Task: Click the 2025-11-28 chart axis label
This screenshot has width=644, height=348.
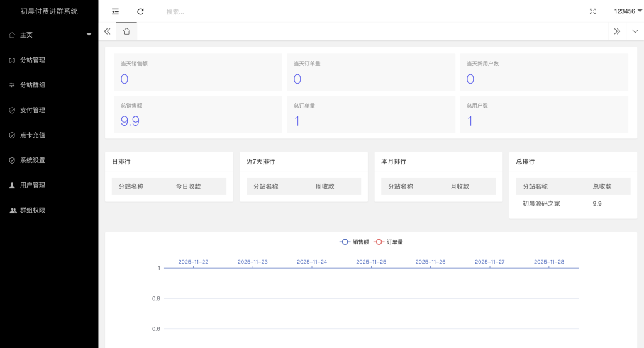Action: coord(549,262)
